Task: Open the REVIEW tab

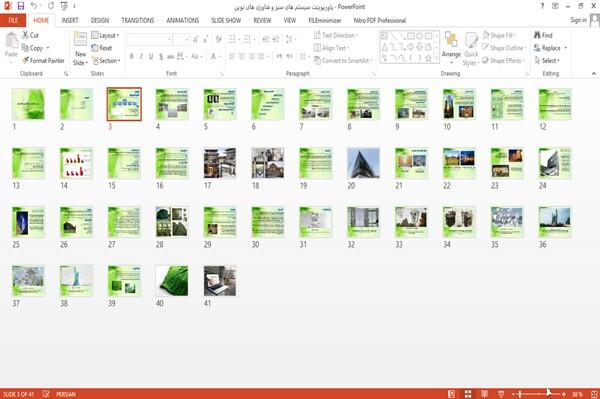Action: coord(262,20)
